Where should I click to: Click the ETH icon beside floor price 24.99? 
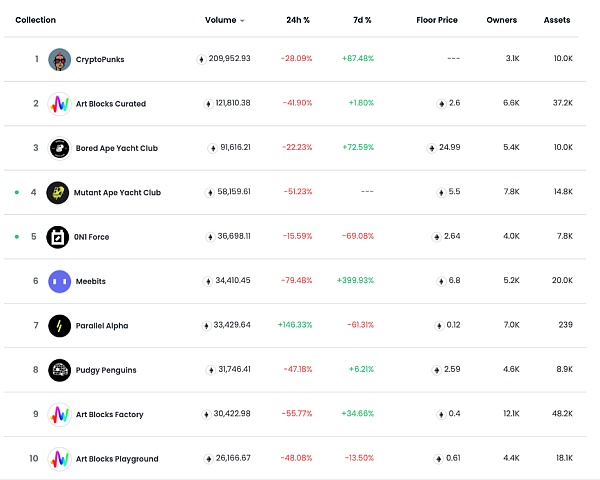click(432, 148)
